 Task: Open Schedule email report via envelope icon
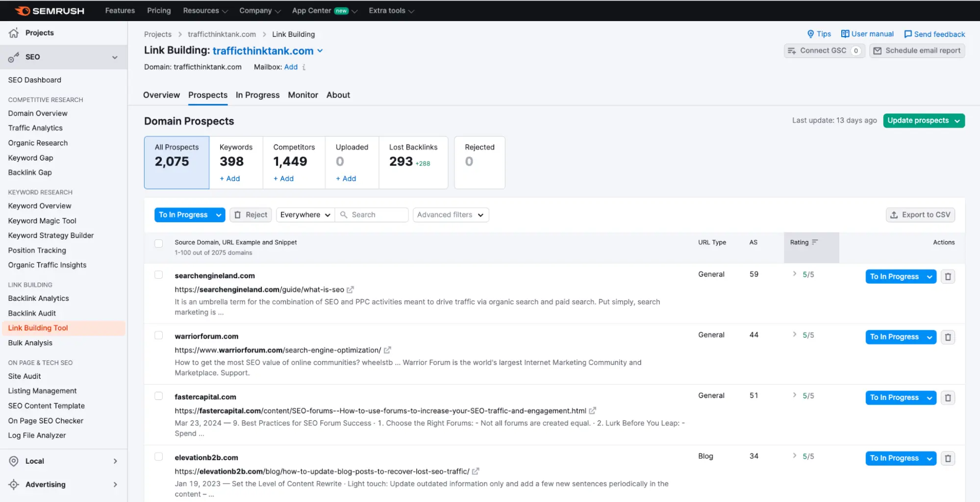pos(878,50)
